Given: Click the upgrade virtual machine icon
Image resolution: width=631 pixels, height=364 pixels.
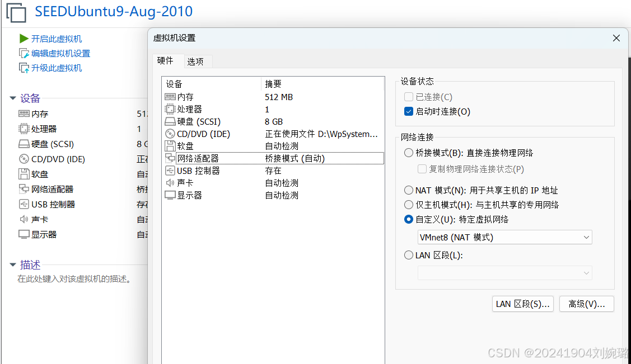Looking at the screenshot, I should point(24,68).
